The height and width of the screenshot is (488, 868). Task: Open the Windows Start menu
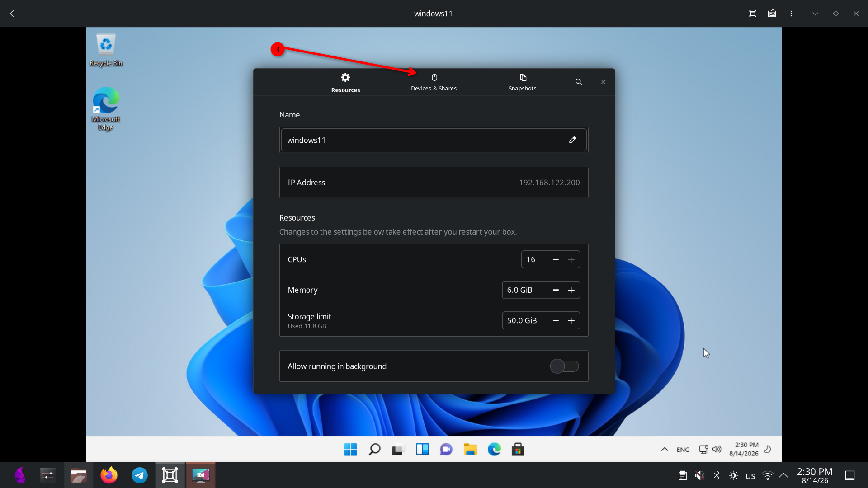(x=350, y=450)
